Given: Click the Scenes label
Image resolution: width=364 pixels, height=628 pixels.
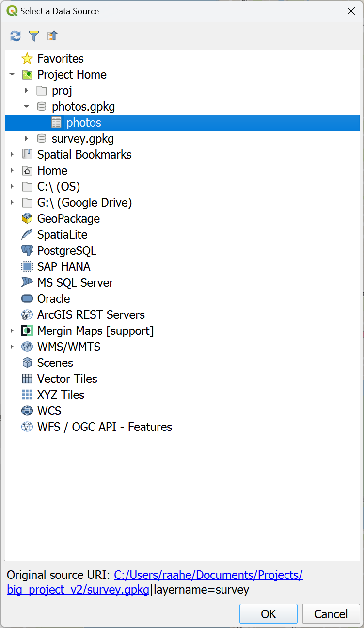Looking at the screenshot, I should point(55,363).
